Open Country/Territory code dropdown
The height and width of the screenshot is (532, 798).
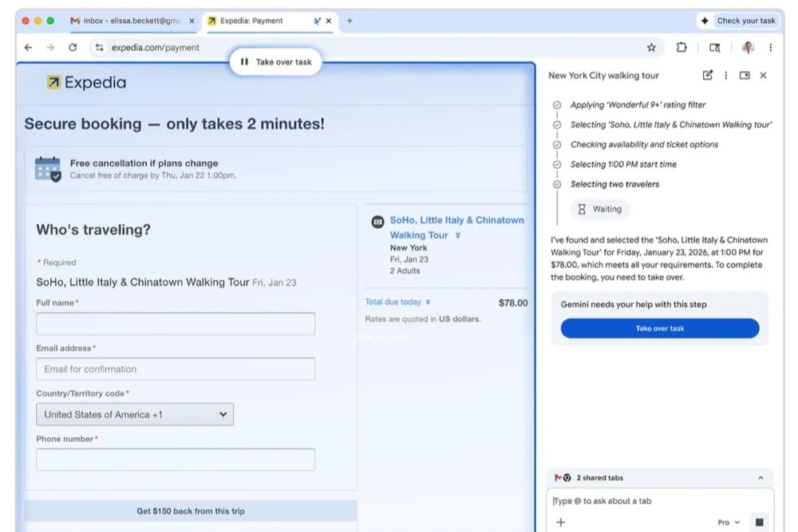point(135,415)
